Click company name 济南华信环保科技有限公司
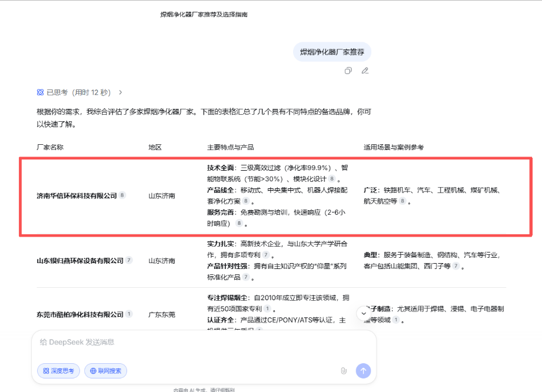This screenshot has width=542, height=392. pyautogui.click(x=77, y=195)
